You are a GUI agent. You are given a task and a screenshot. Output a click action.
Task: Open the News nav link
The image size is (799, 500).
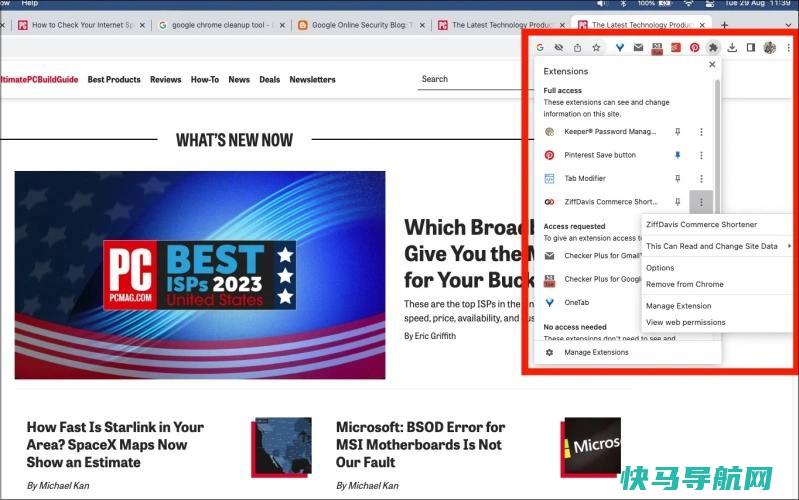[x=239, y=80]
